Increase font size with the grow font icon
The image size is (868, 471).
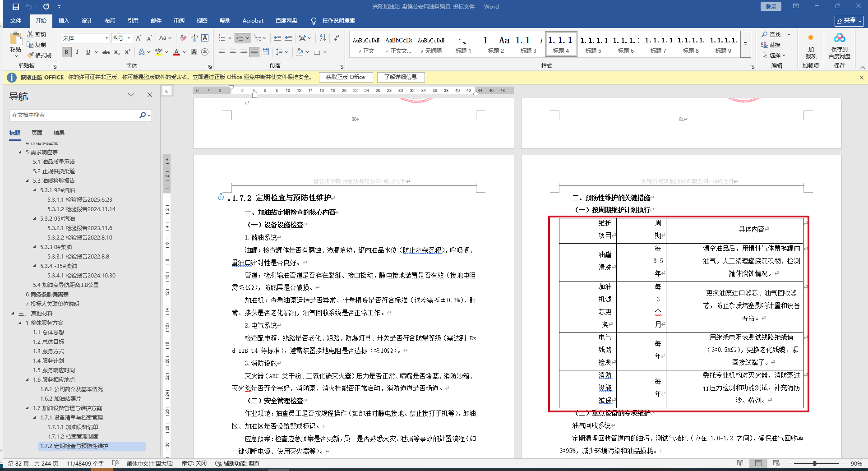click(x=139, y=38)
